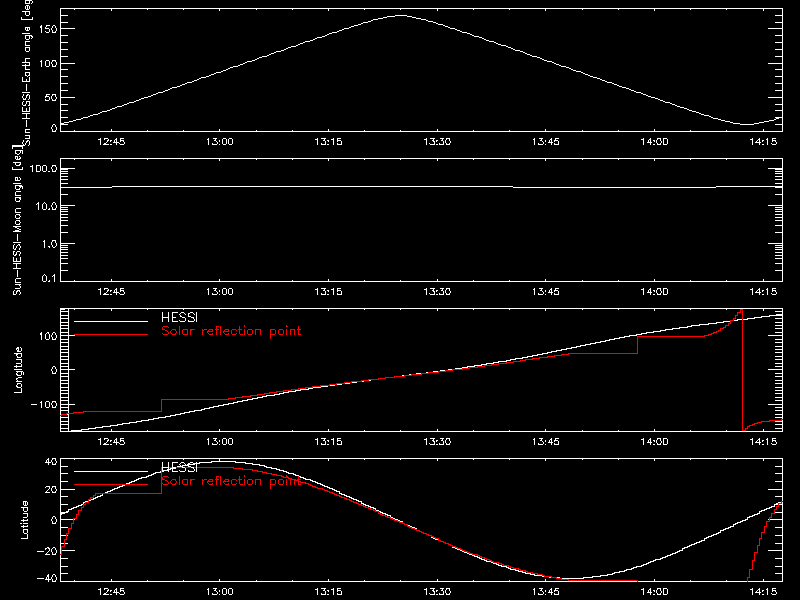Click the peak of the Sun-HESSI-Earth angle curve
The width and height of the screenshot is (800, 600).
point(401,16)
